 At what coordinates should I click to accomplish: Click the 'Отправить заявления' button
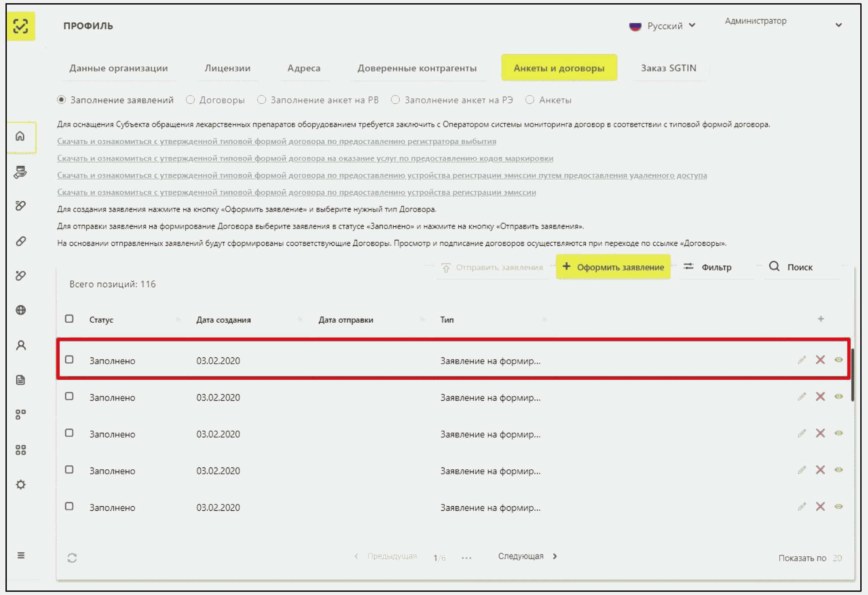[x=492, y=267]
